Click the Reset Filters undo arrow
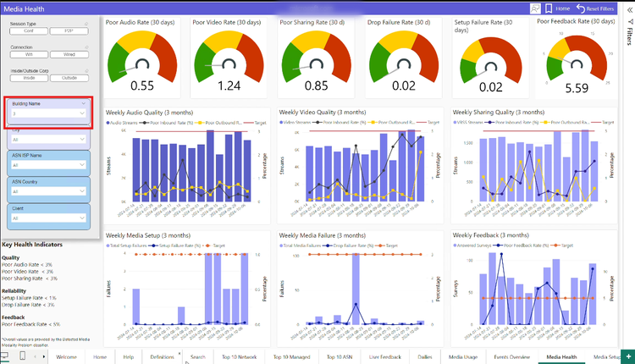Viewport: 635px width, 364px height. [x=579, y=8]
